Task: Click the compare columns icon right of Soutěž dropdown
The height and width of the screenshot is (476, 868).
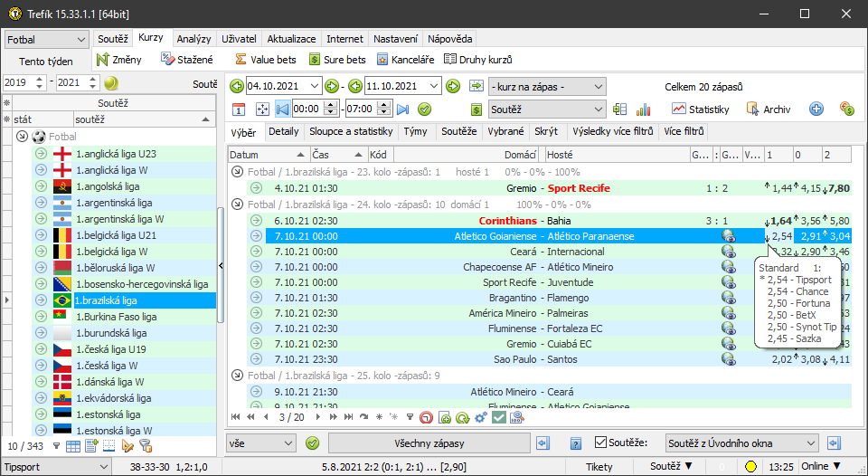Action: [620, 109]
